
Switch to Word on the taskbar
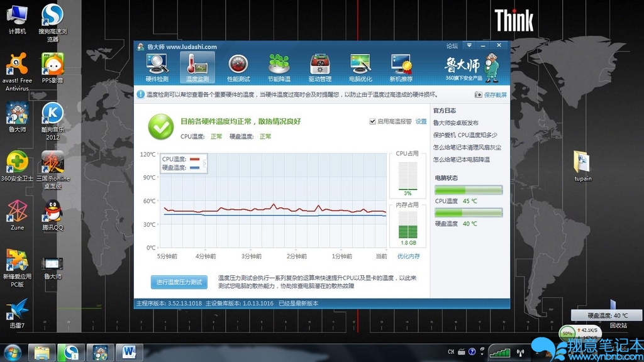[130, 353]
